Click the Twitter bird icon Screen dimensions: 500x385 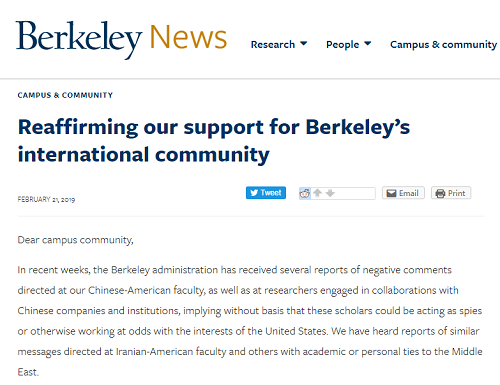254,193
